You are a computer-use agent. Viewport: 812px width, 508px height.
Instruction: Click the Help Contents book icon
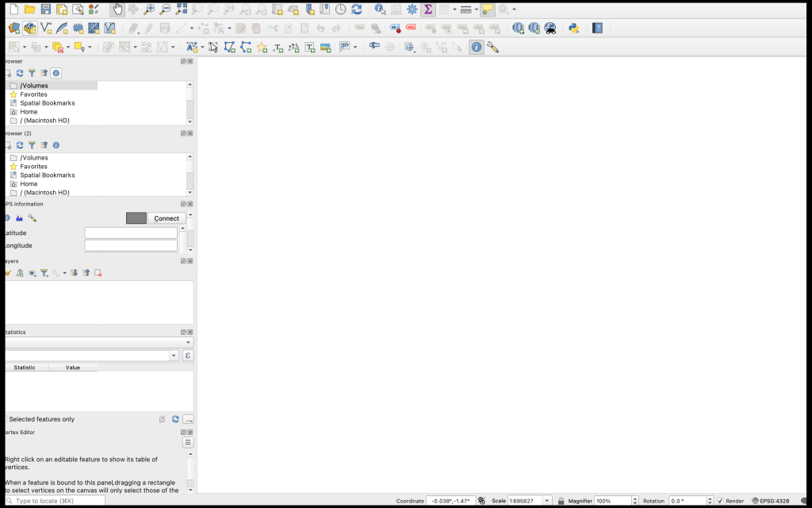(598, 28)
